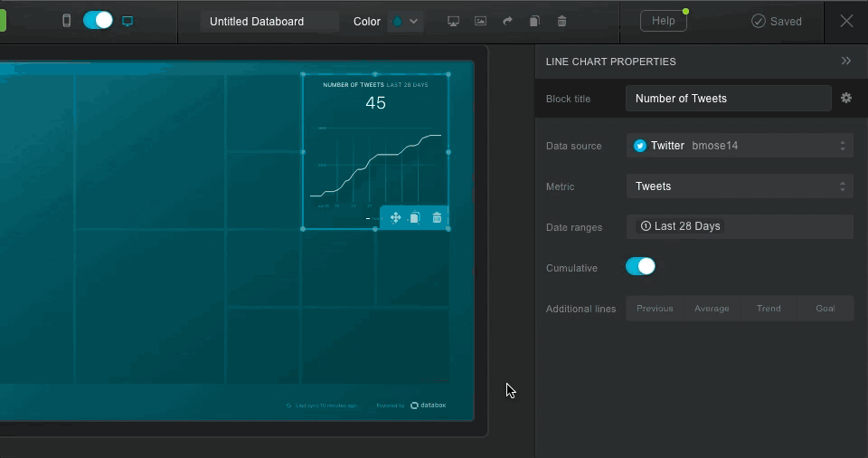Click the trash icon in top toolbar

pos(561,22)
